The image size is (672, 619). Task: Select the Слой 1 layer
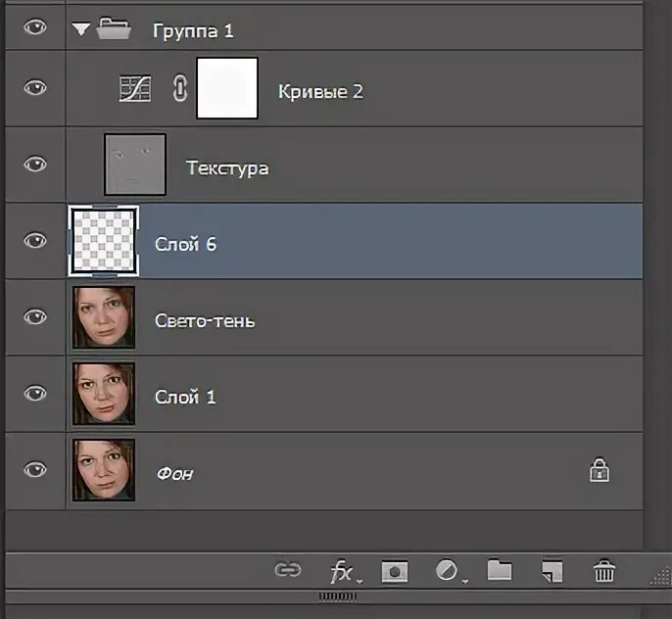coord(185,397)
